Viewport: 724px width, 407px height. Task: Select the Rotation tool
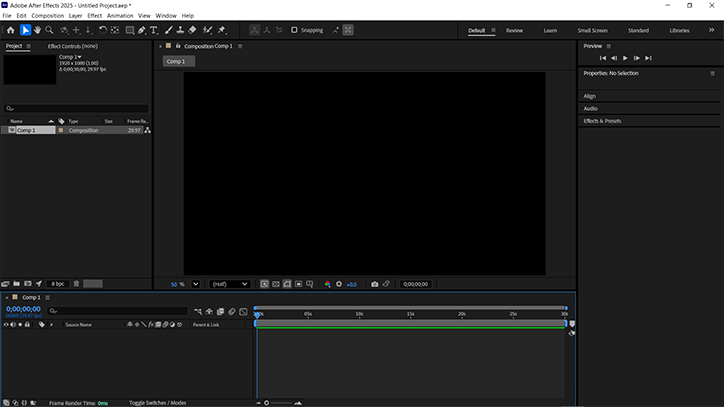tap(102, 30)
